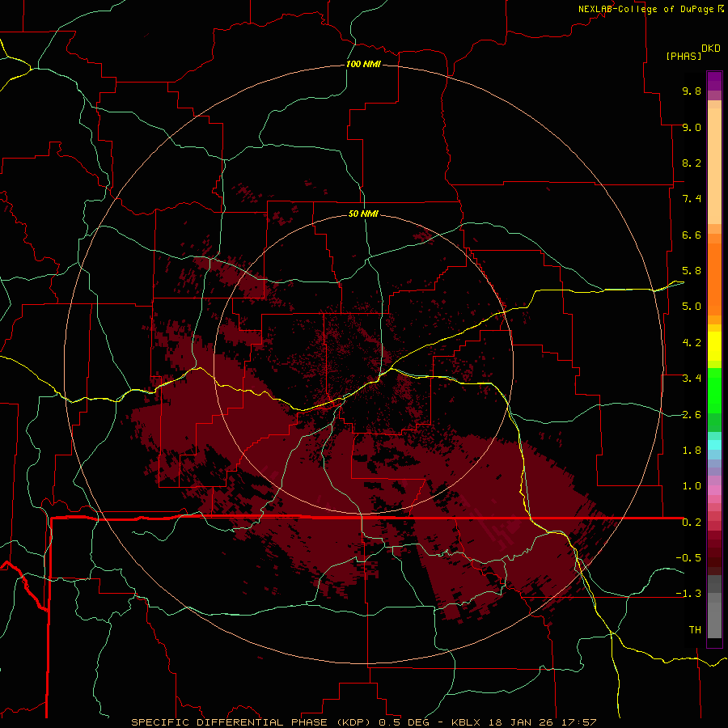Click the pink band of the color bar
This screenshot has height=728, width=728.
point(714,490)
